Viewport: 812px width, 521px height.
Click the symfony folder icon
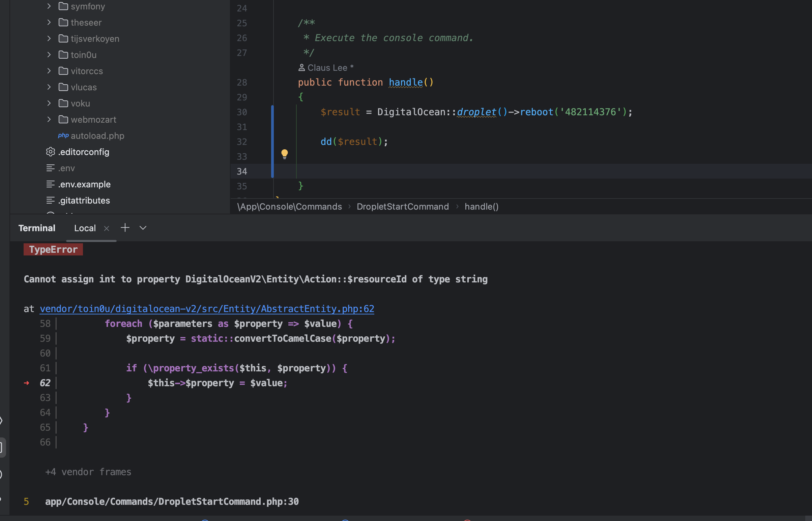coord(63,6)
